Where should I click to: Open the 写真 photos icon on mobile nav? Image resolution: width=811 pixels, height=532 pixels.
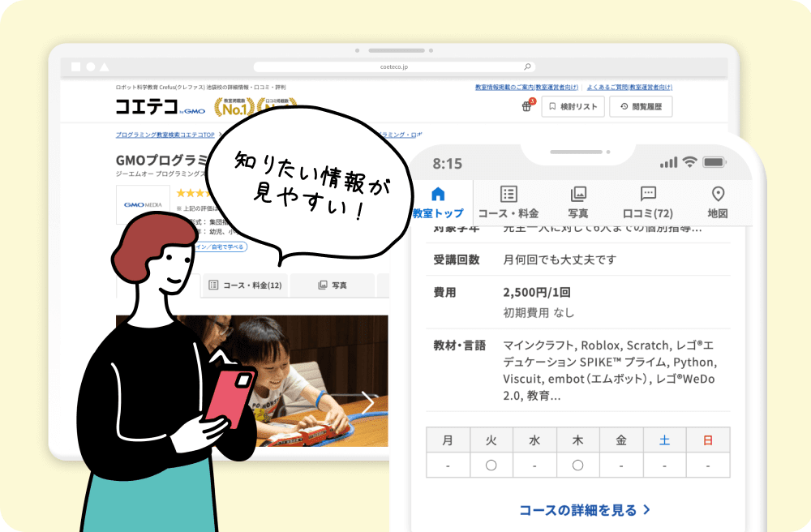[x=578, y=194]
